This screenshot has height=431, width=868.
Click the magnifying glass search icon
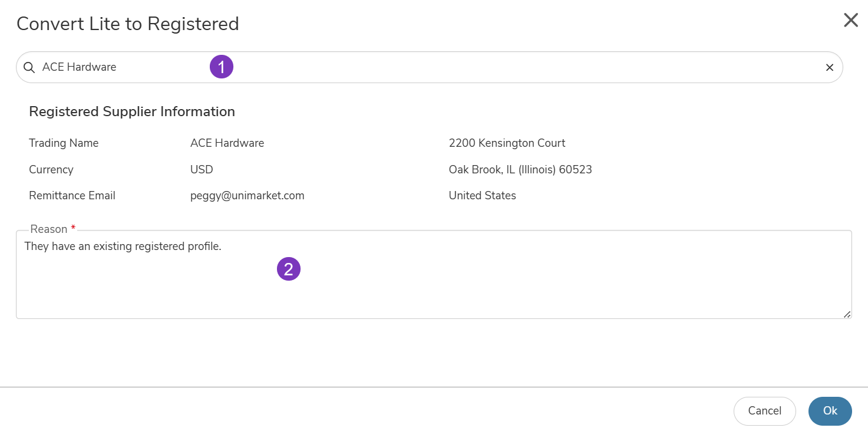29,67
